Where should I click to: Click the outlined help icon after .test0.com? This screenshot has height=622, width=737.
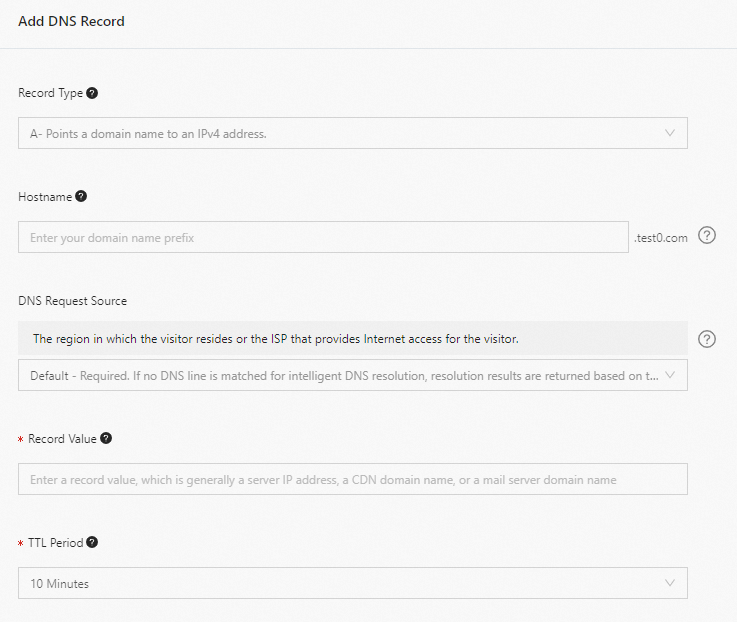(x=707, y=236)
